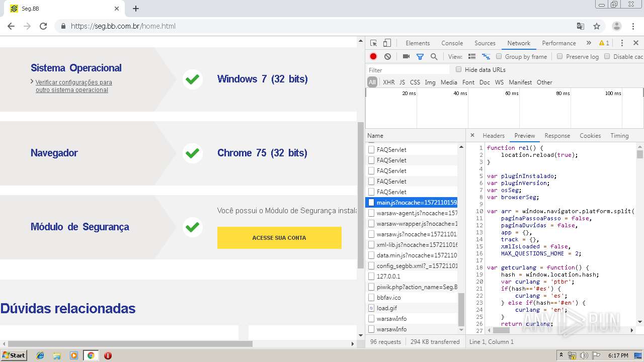This screenshot has width=644, height=362.
Task: Open the Chrome main menu
Action: tap(633, 26)
